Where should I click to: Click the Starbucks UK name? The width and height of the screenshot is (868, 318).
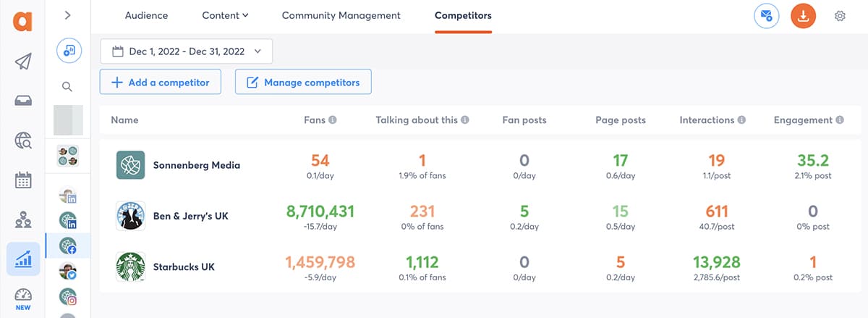184,267
